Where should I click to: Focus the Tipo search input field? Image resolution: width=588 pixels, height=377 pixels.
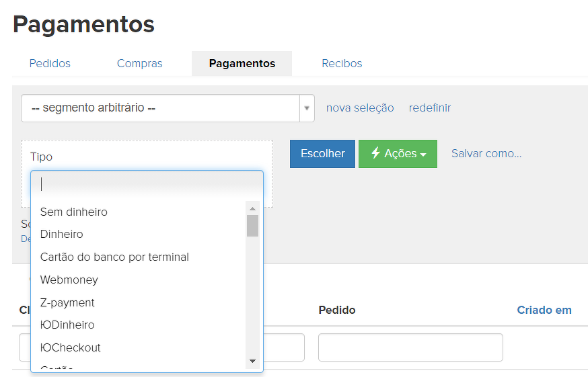[x=147, y=184]
